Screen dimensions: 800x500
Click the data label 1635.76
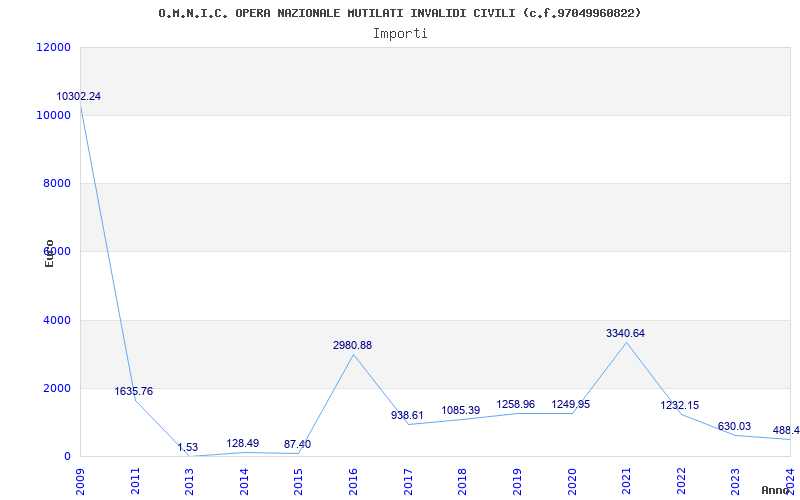(134, 391)
